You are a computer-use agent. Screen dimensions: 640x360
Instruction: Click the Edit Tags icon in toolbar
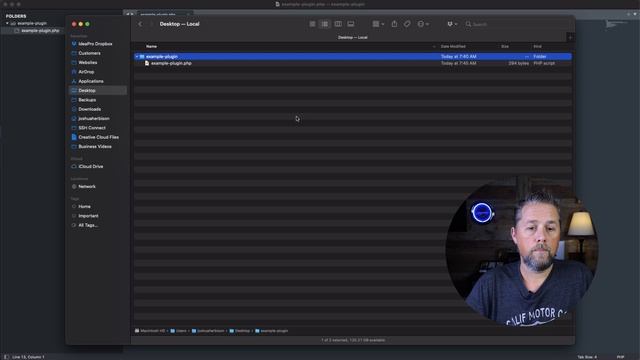click(x=407, y=24)
